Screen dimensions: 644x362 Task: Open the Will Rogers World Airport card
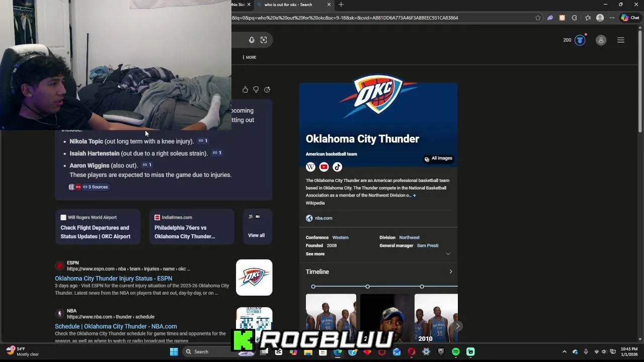pos(98,227)
